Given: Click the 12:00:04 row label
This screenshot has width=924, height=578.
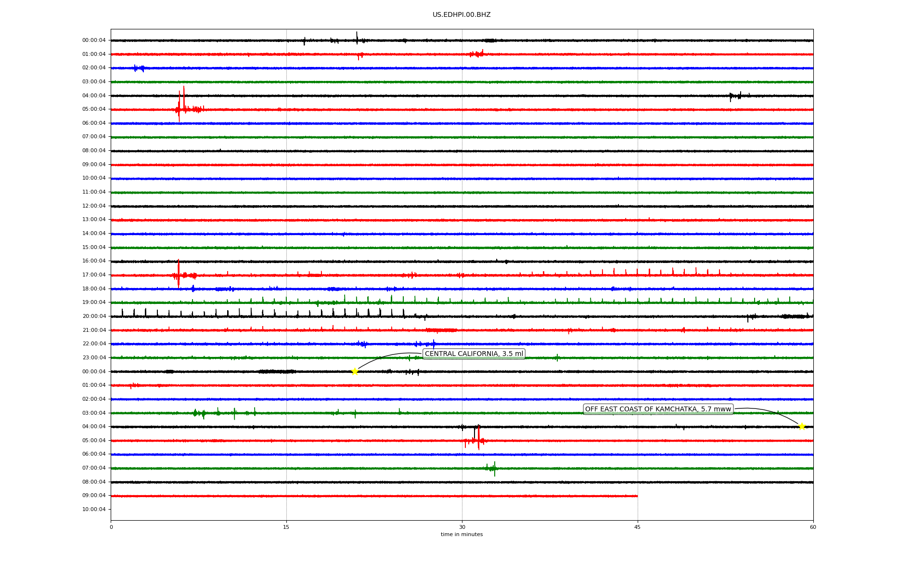Looking at the screenshot, I should [94, 206].
